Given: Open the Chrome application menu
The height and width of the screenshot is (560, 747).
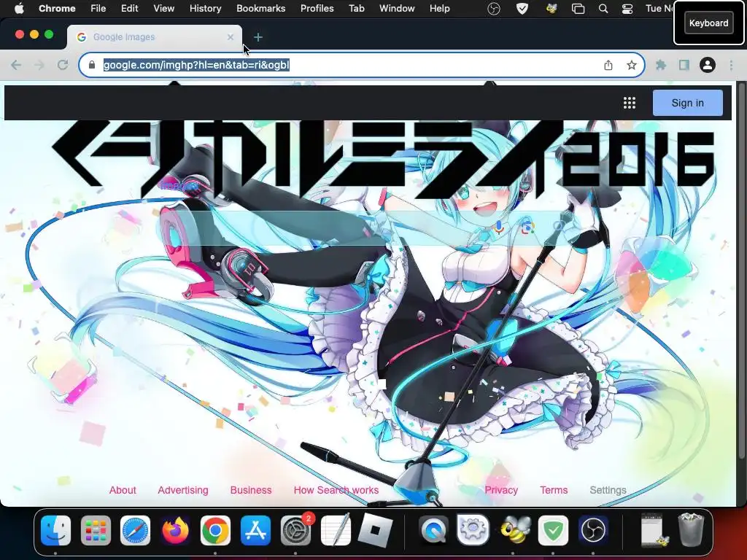Looking at the screenshot, I should 57,8.
